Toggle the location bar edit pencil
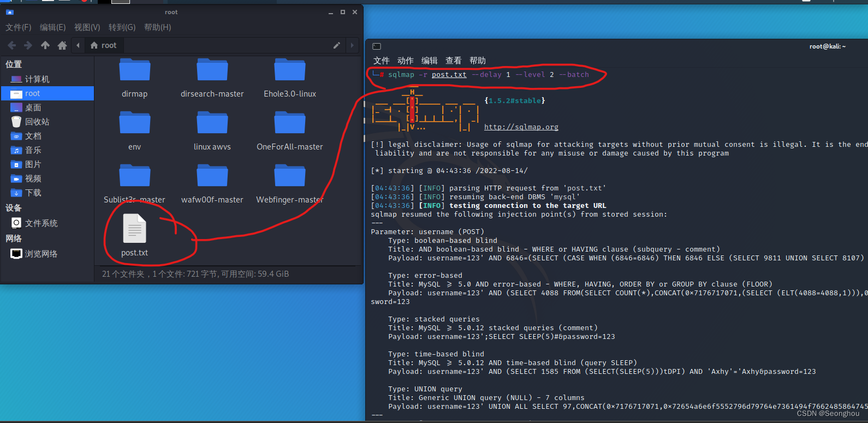868x423 pixels. click(x=336, y=45)
